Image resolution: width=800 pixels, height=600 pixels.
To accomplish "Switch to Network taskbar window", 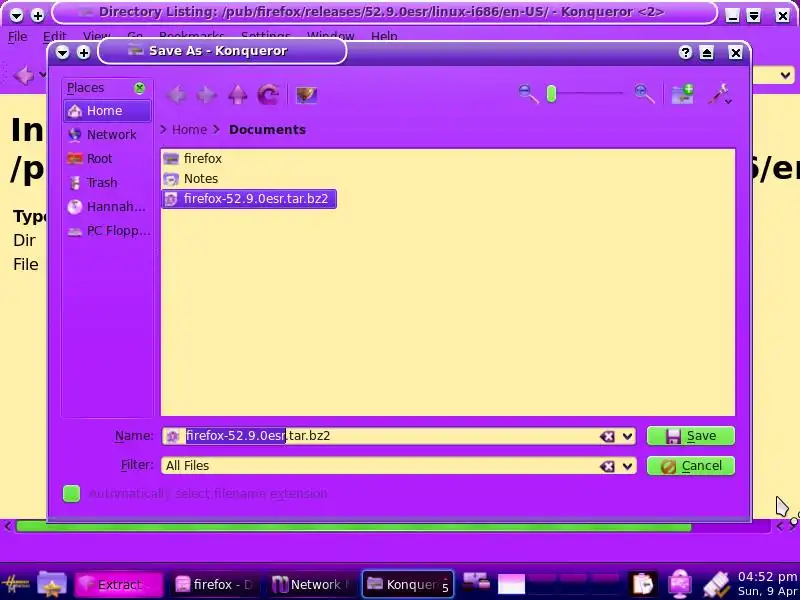I will coord(311,584).
